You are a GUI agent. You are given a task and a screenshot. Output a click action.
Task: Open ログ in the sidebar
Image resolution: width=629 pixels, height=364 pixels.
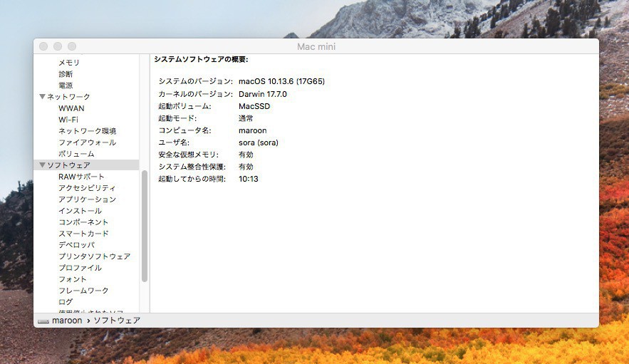coord(66,302)
